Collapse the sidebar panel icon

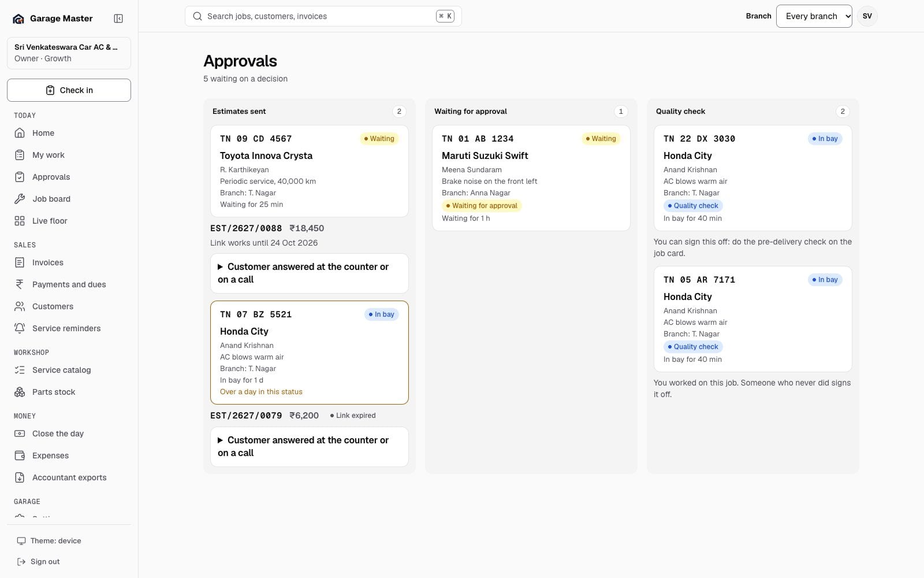(x=118, y=18)
